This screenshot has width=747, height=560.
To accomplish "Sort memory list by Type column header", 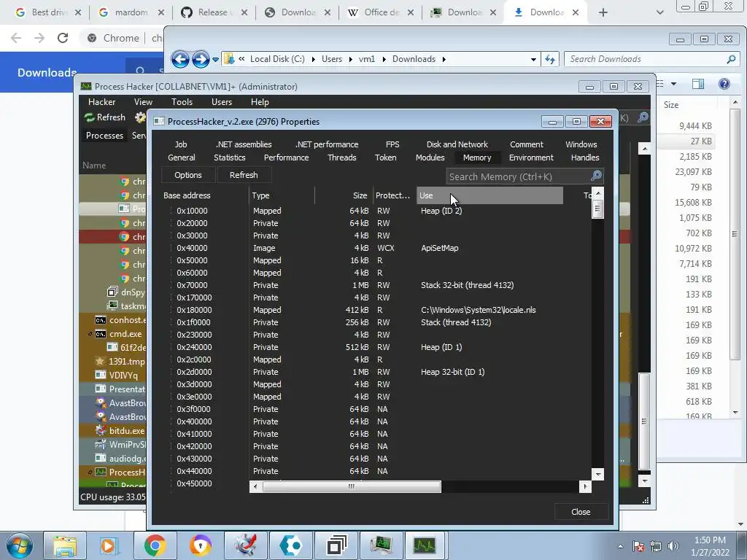I will click(x=282, y=195).
